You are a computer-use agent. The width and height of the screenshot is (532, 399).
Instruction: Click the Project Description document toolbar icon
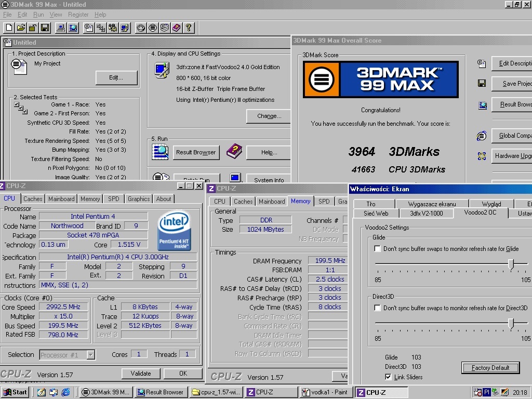coord(89,28)
